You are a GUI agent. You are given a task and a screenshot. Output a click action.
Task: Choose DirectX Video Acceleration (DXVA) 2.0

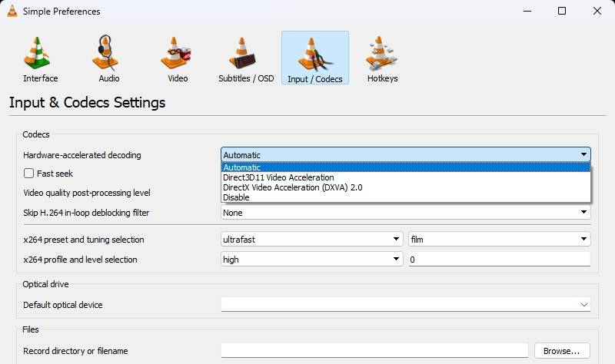pos(406,187)
